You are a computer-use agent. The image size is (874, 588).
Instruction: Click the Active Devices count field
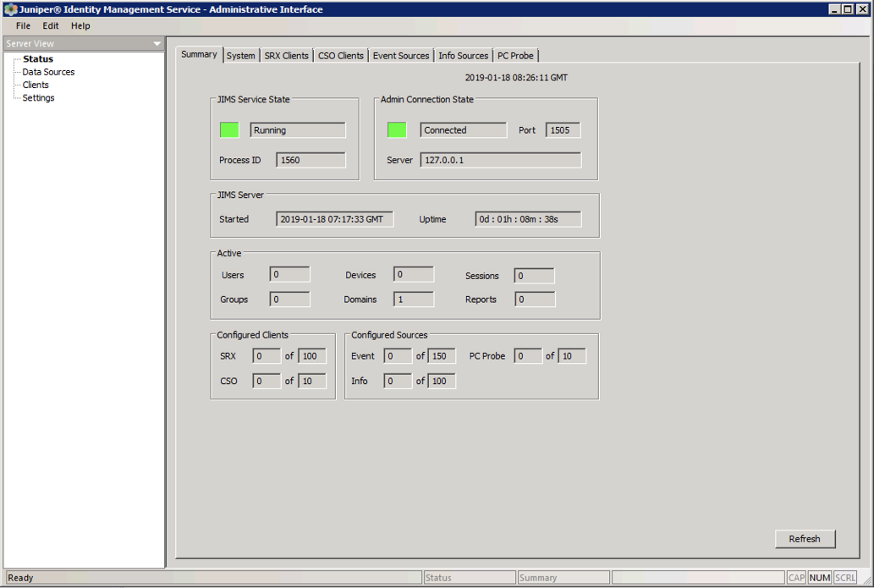(x=413, y=274)
